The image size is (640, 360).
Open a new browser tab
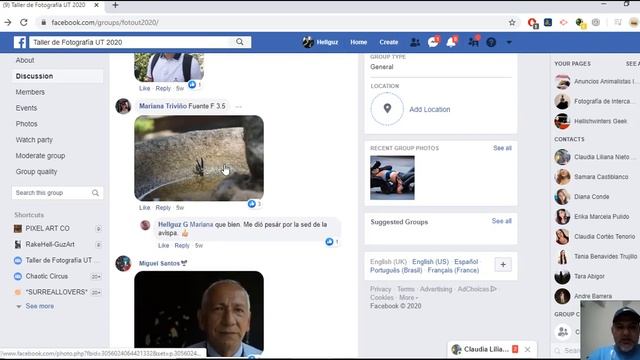[115, 5]
